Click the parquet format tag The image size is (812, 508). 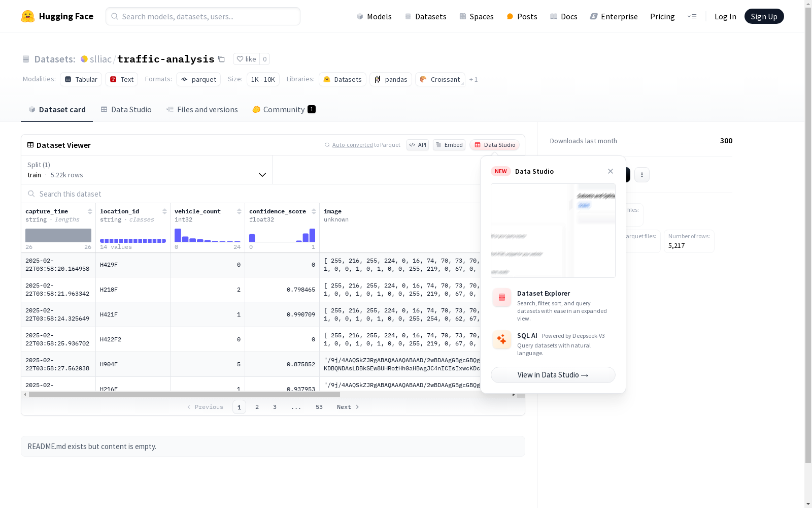click(x=198, y=79)
